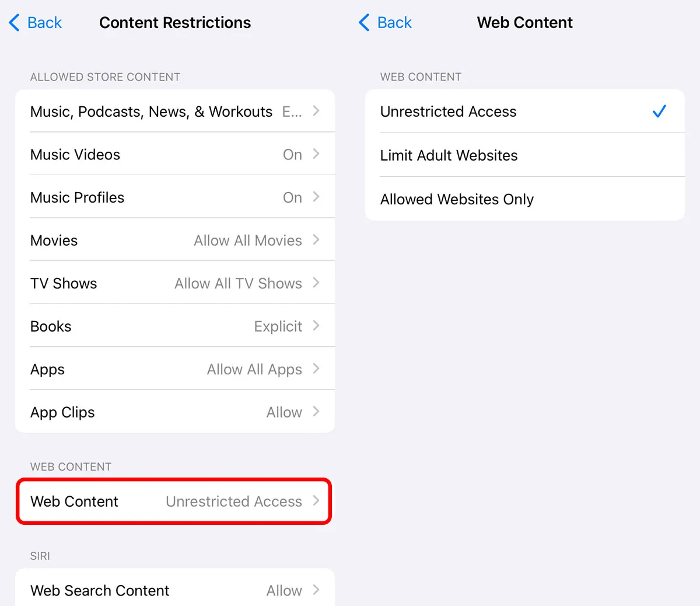
Task: Open the Music Profiles setting
Action: point(175,197)
